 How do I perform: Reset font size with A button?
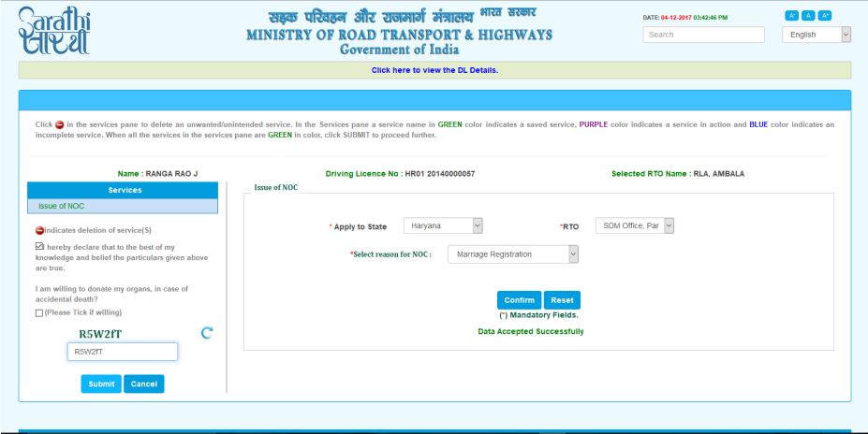tap(808, 16)
